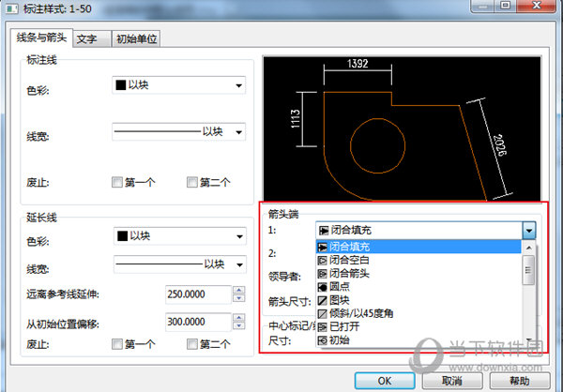Viewport: 563px width, 392px height.
Task: Select the 闭合空白 arrowhead icon
Action: (x=323, y=261)
